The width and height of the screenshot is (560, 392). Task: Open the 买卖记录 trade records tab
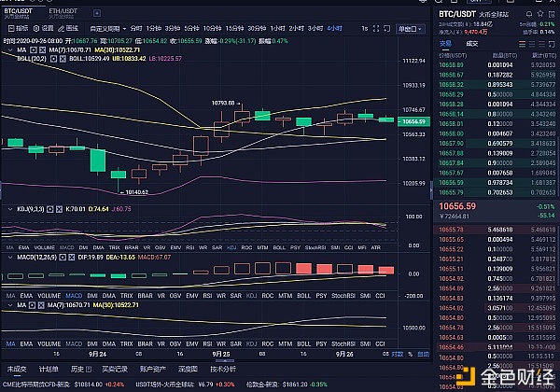point(114,370)
